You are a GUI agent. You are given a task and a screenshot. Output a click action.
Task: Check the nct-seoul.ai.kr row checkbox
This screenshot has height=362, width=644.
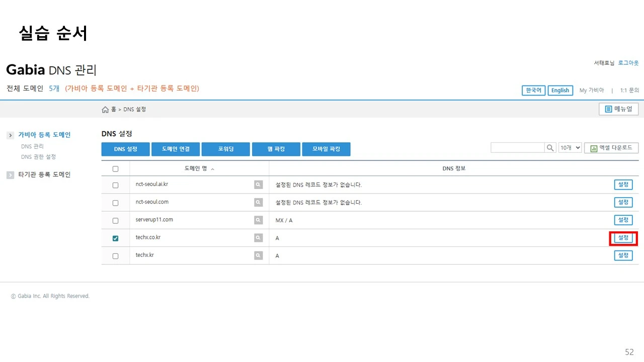[x=115, y=185]
